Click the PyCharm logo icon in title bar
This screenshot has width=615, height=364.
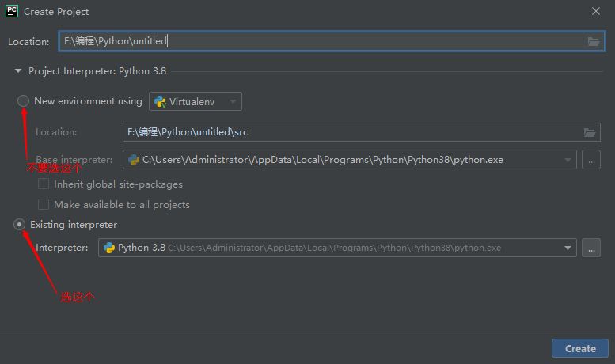coord(12,11)
